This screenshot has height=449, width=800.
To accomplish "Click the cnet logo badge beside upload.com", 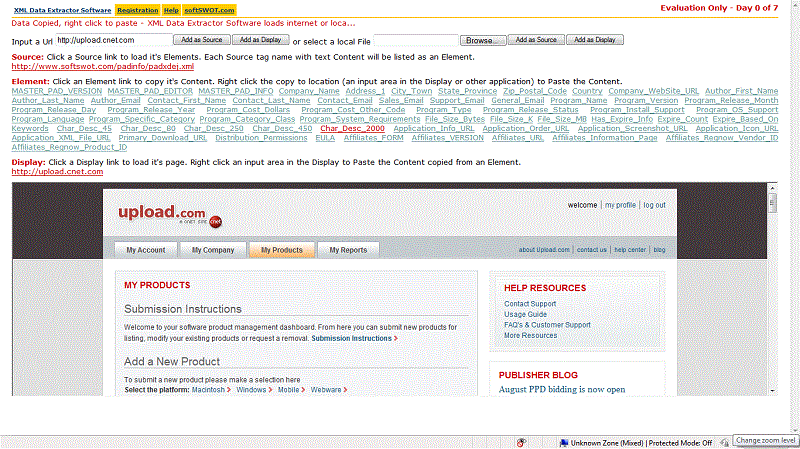I will pyautogui.click(x=216, y=221).
